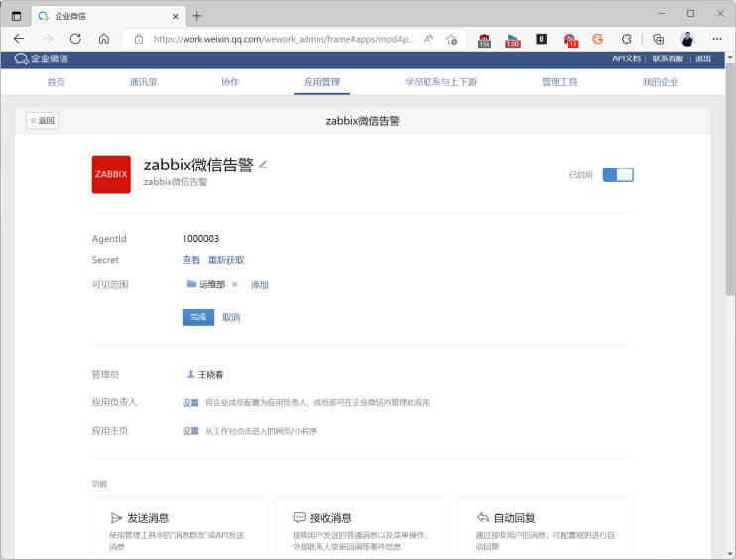The height and width of the screenshot is (560, 736).
Task: Open the extension with red 13 badge
Action: 570,40
